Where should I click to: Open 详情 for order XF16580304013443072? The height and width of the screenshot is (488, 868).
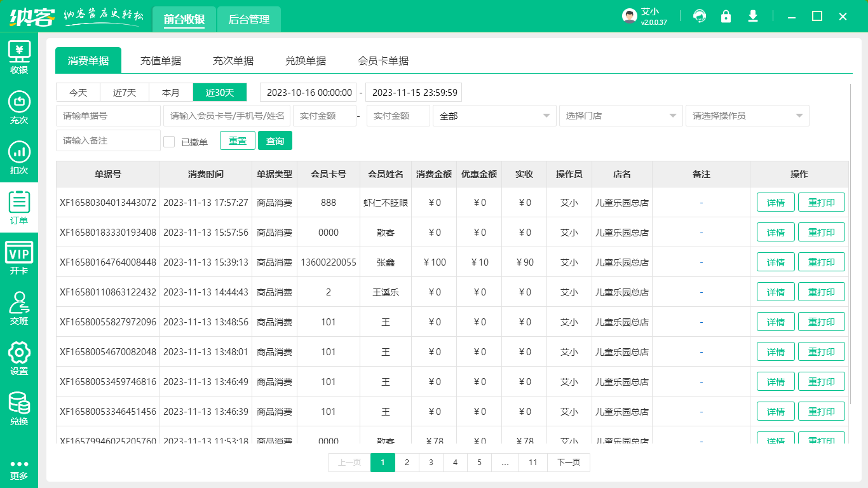click(775, 202)
